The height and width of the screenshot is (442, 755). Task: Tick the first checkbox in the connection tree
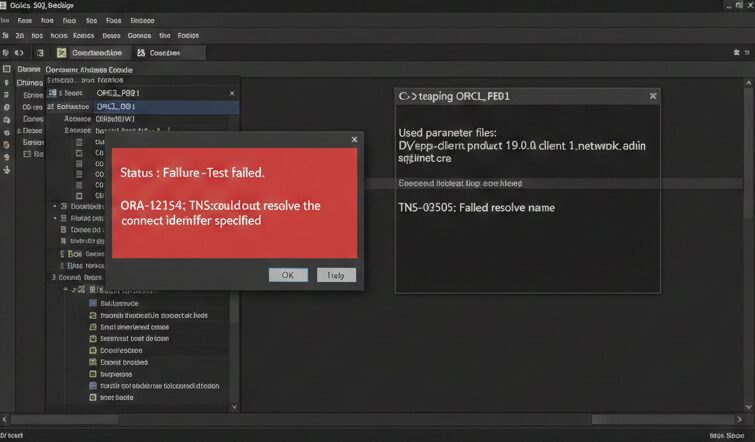coord(80,143)
